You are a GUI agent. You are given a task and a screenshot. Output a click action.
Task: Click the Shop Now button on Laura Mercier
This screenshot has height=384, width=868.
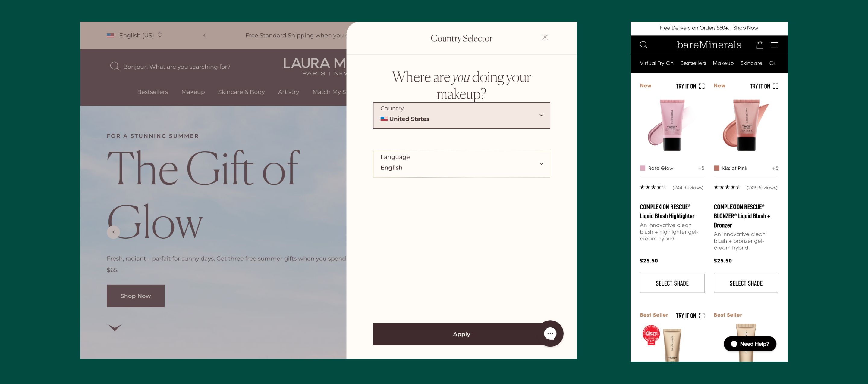136,296
